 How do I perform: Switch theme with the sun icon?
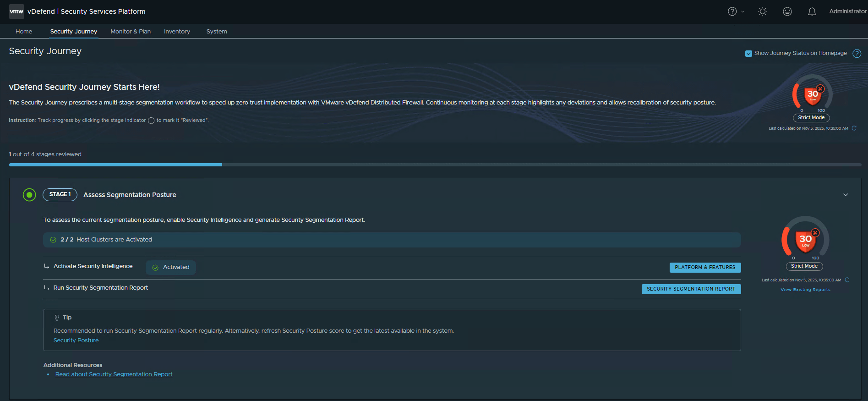coord(763,11)
